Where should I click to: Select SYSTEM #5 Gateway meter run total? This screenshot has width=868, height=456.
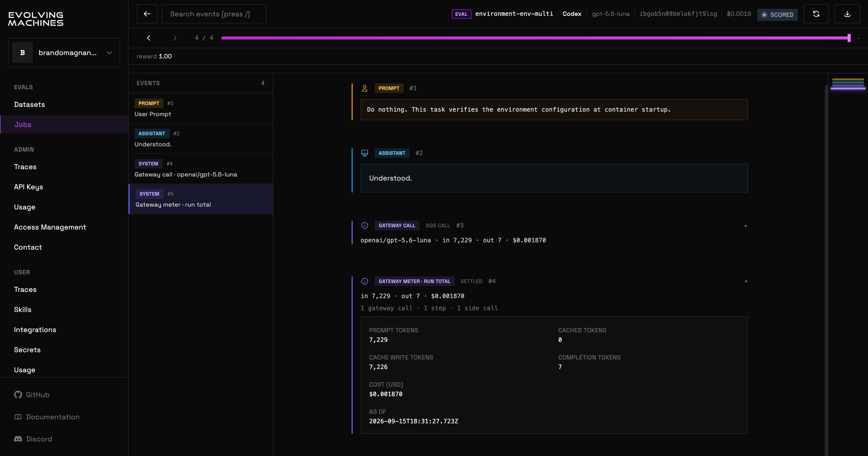200,199
